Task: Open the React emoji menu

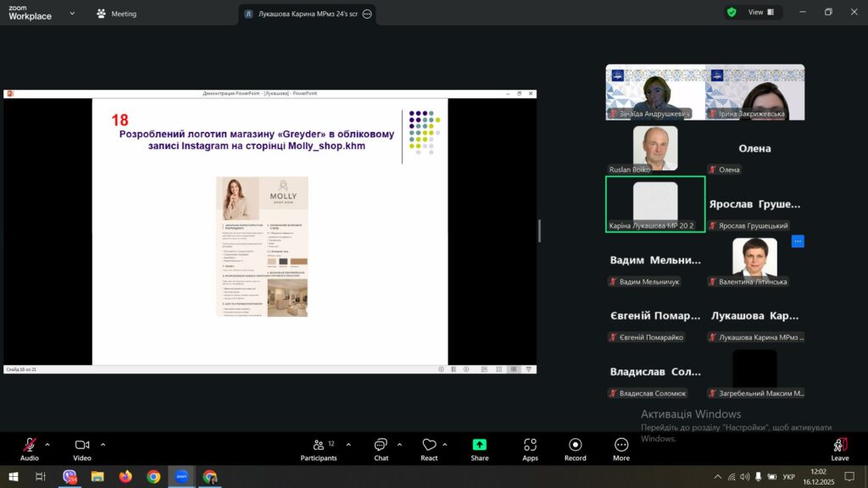Action: click(429, 446)
